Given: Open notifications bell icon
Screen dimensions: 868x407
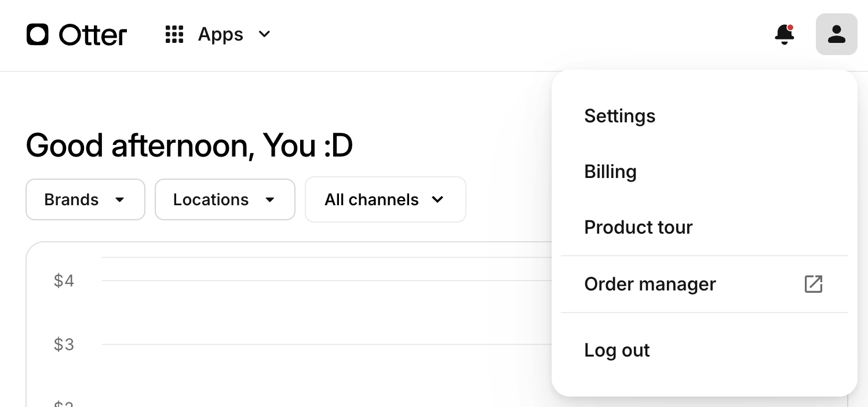Looking at the screenshot, I should click(x=785, y=35).
